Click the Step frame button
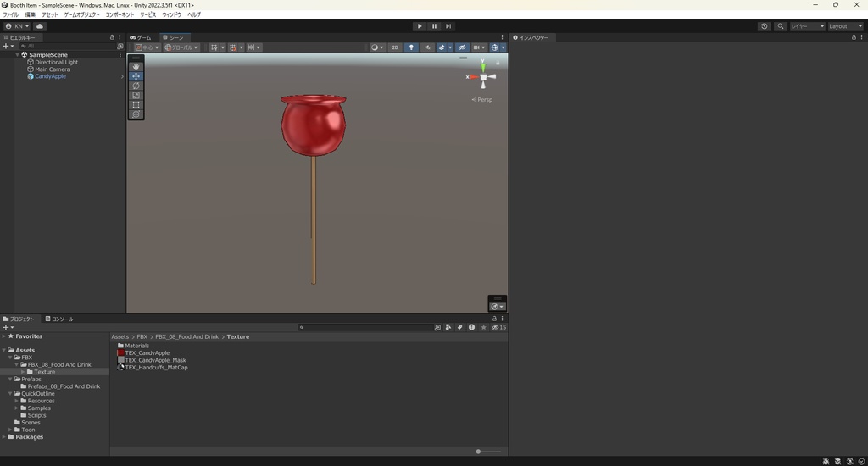 point(448,26)
